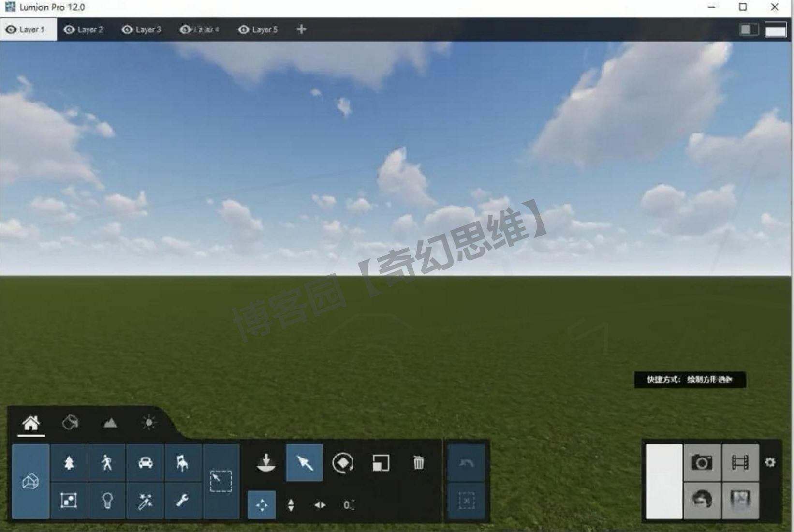Viewport: 794px width, 532px height.
Task: Activate the Rotate object tool
Action: 343,463
